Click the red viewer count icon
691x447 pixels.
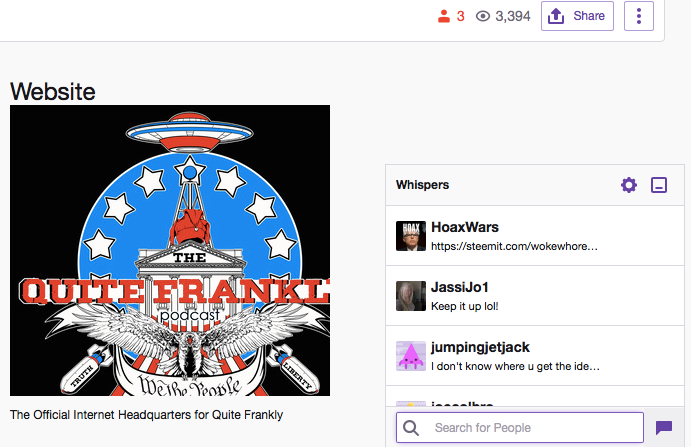(x=444, y=16)
